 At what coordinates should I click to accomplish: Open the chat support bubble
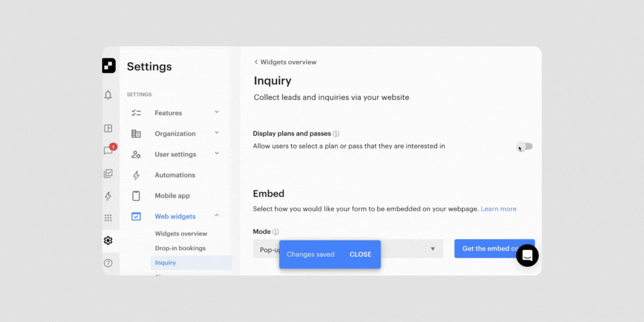tap(528, 255)
